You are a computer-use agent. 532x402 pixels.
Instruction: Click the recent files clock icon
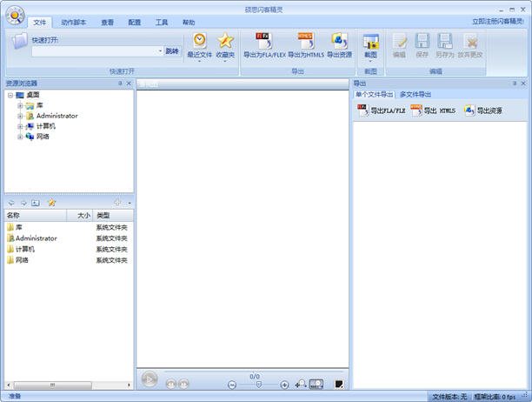point(199,41)
